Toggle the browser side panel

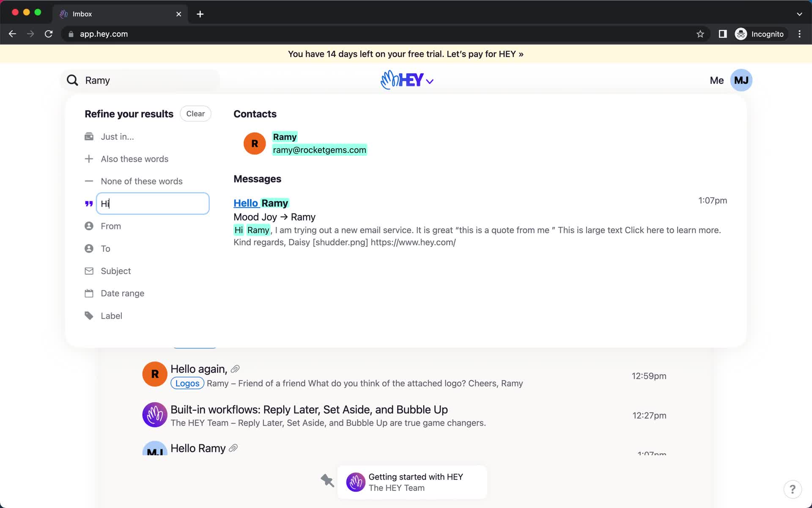pos(723,34)
